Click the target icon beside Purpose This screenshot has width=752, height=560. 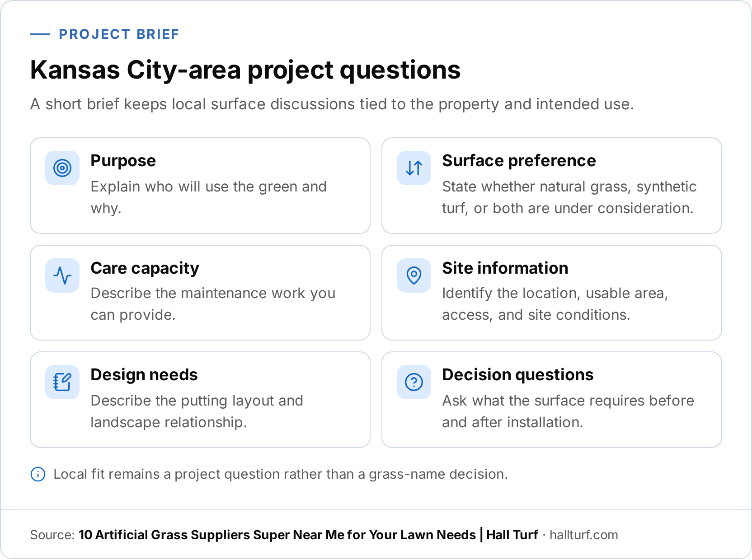click(x=62, y=168)
